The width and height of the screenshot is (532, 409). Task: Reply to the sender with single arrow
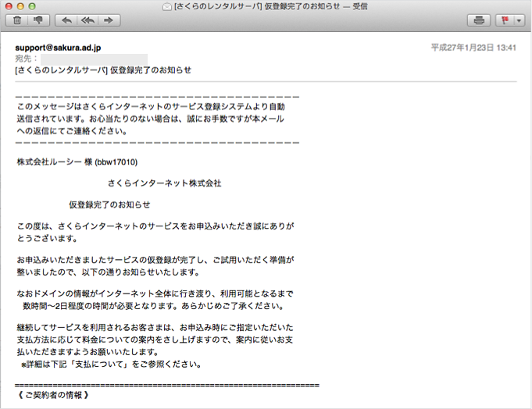[x=66, y=20]
